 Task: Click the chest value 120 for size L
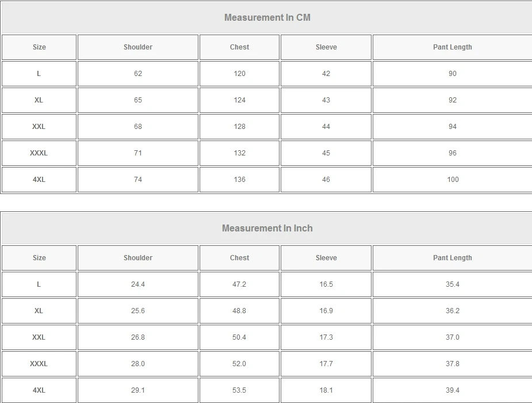tap(239, 74)
